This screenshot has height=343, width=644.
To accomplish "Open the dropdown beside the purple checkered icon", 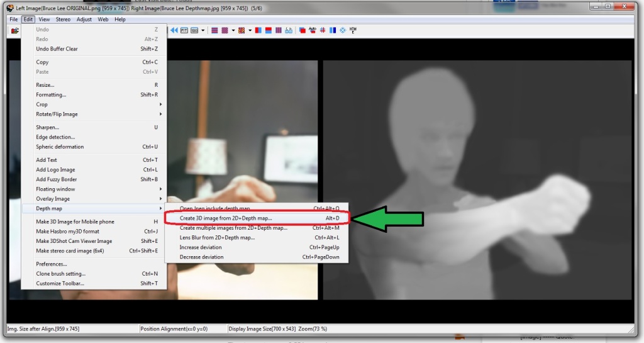I will point(233,30).
